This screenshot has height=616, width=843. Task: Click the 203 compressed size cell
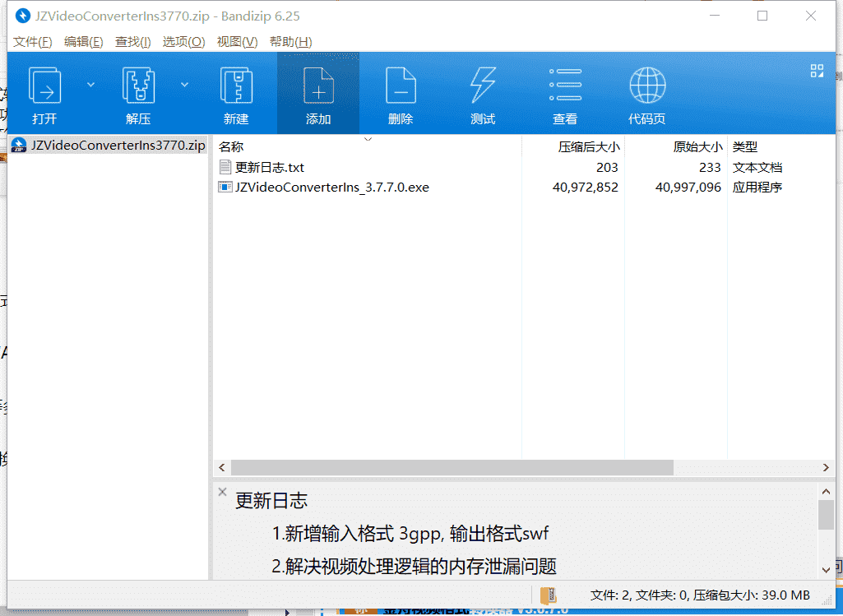pos(607,167)
